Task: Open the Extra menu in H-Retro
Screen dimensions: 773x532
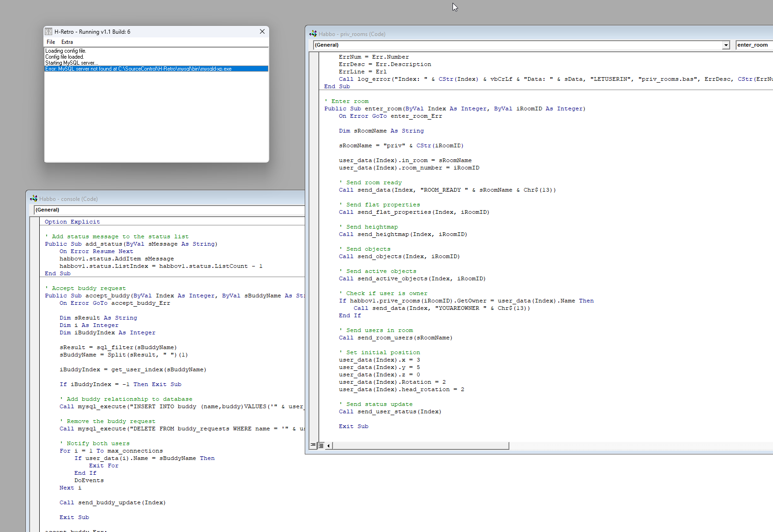Action: click(67, 42)
